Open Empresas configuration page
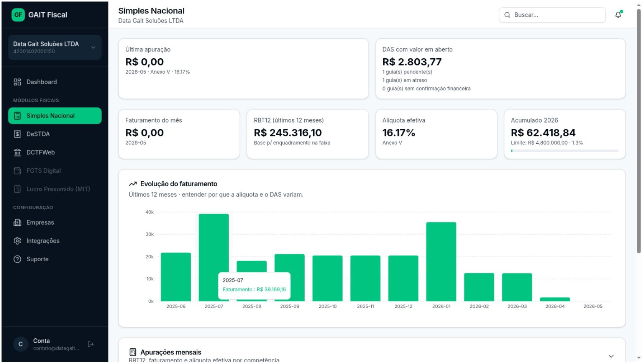 (x=55, y=223)
